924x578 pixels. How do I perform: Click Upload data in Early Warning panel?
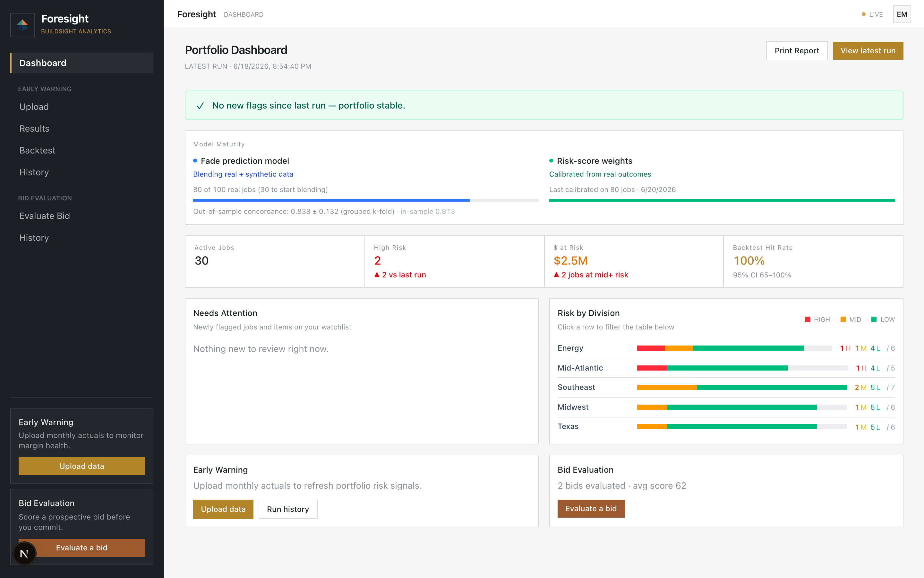pyautogui.click(x=223, y=509)
